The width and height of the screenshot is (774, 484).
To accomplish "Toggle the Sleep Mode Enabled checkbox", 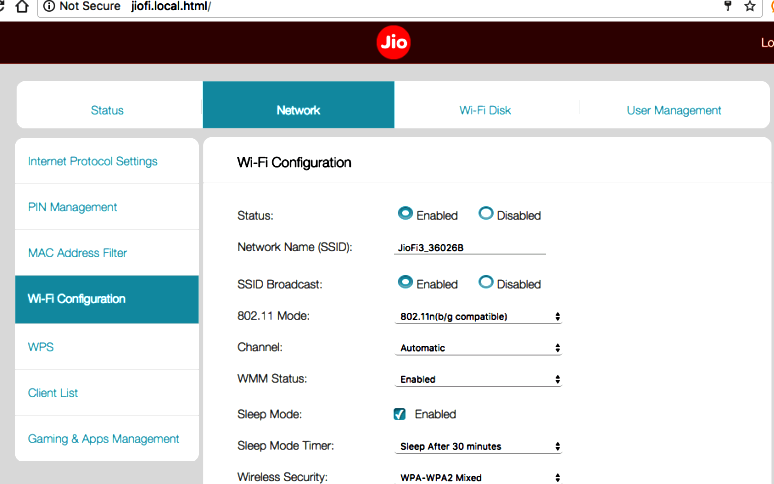I will click(400, 414).
